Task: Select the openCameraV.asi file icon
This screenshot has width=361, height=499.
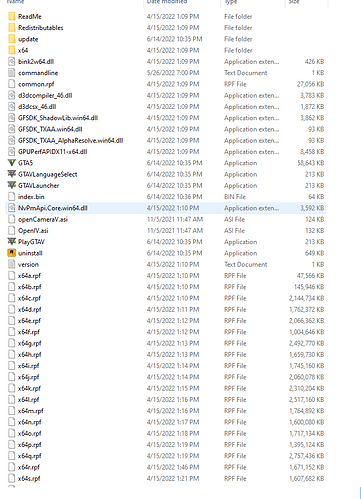Action: point(12,219)
